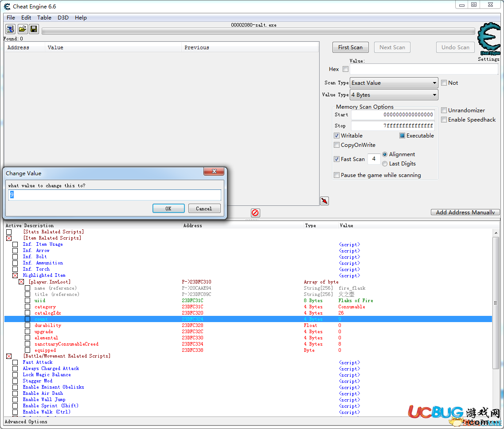Freeze the durability entry checkbox
Viewport: 504px width, 429px height.
pos(27,326)
